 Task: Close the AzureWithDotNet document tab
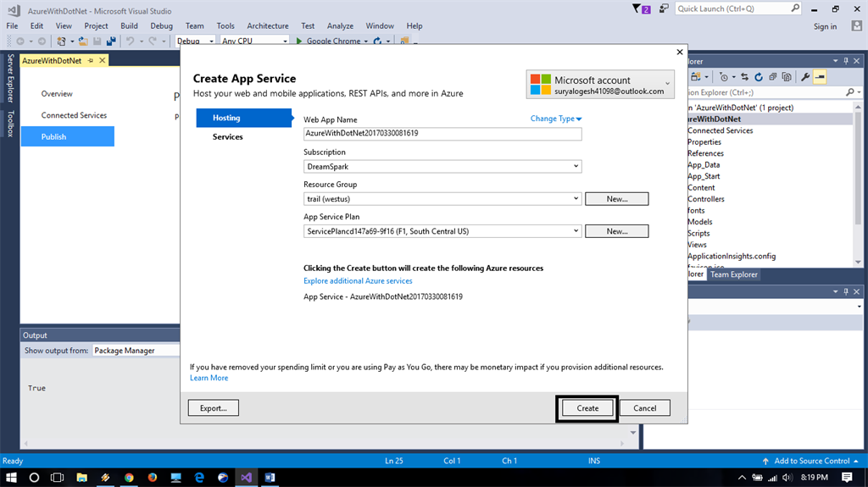click(x=103, y=61)
